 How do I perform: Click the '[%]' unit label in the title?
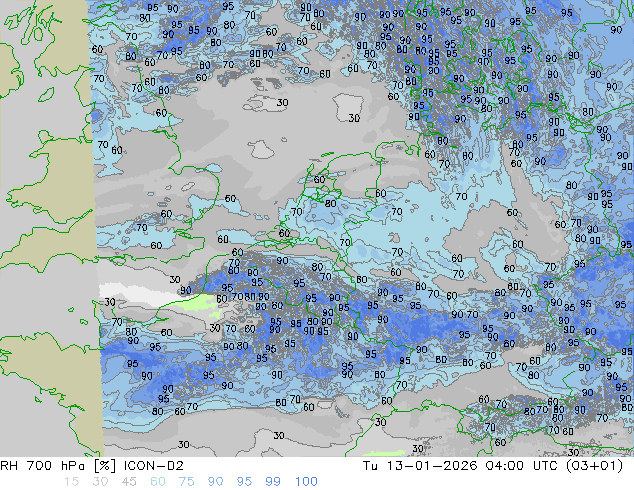click(x=104, y=466)
